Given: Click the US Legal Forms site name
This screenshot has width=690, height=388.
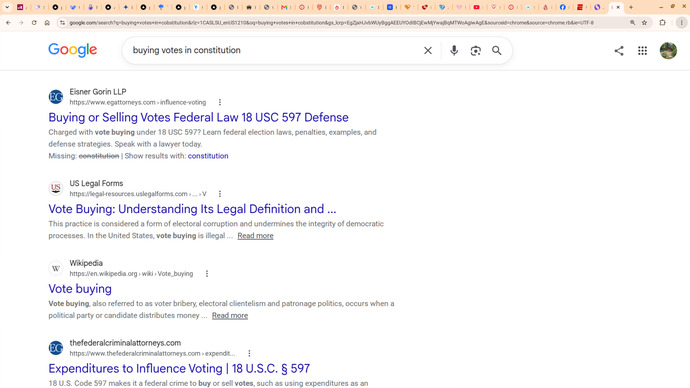Looking at the screenshot, I should pos(96,183).
